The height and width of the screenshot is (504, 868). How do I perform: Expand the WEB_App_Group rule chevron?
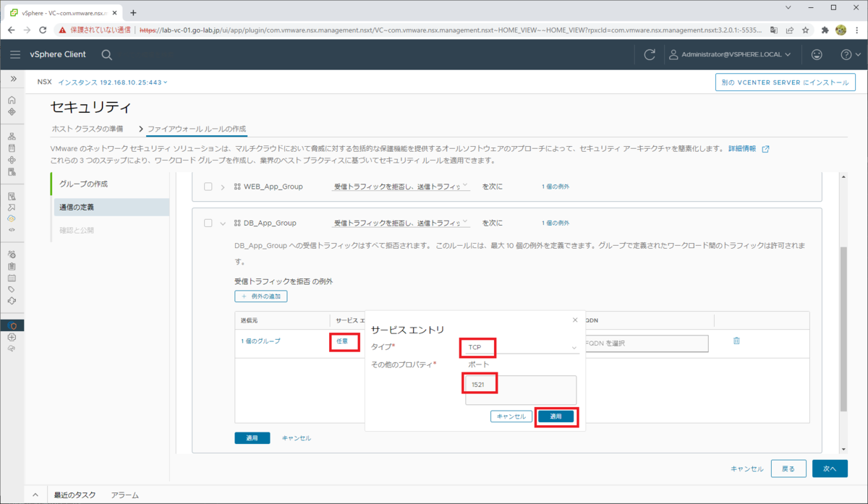[x=223, y=187]
